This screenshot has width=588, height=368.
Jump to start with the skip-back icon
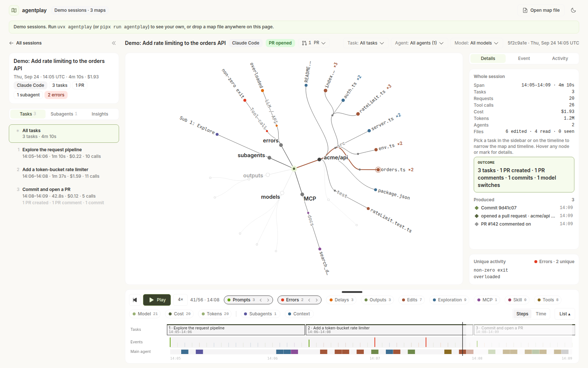(135, 300)
